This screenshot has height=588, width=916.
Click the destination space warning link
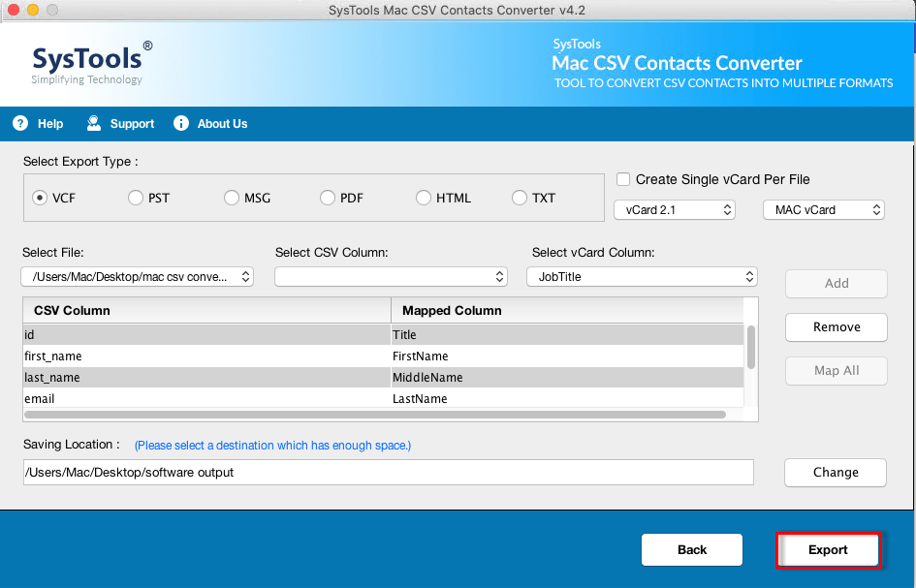pos(272,446)
